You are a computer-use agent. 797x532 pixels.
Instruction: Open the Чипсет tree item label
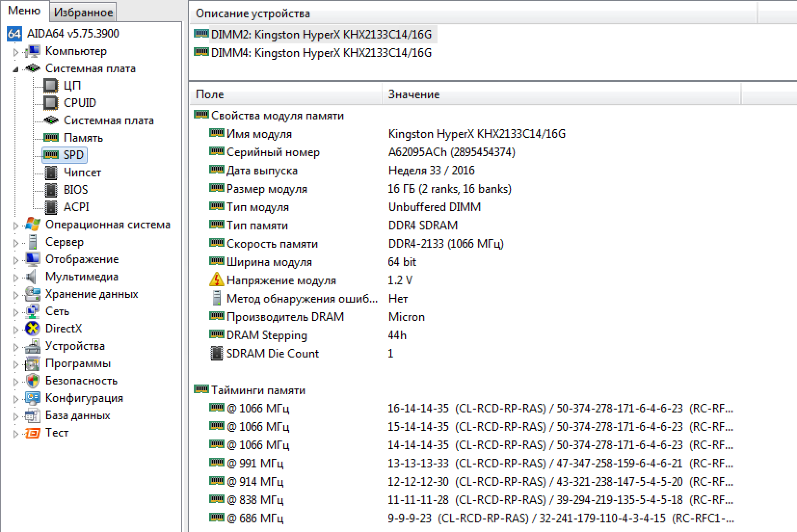click(x=82, y=173)
